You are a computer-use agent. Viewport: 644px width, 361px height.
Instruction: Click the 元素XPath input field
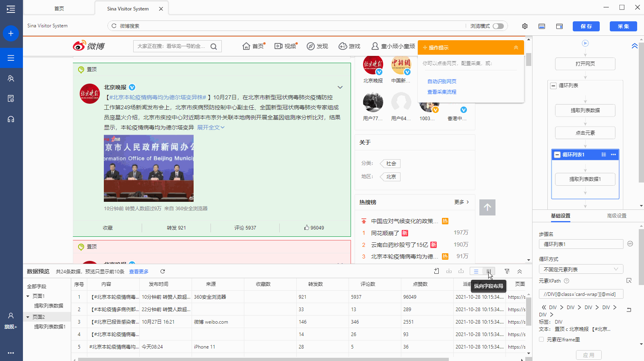(581, 294)
